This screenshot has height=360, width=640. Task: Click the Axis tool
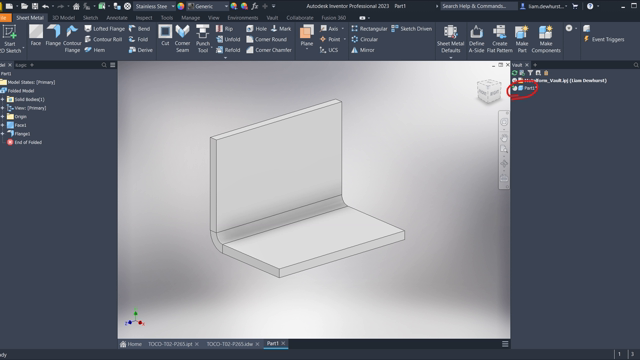tap(329, 29)
